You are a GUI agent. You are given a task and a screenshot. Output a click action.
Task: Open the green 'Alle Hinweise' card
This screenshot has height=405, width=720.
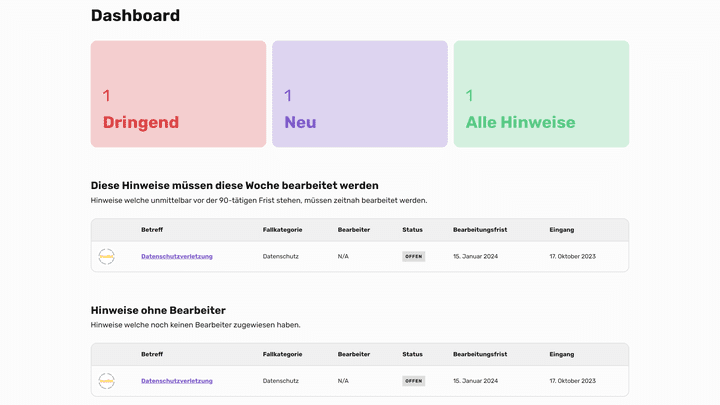click(x=541, y=94)
